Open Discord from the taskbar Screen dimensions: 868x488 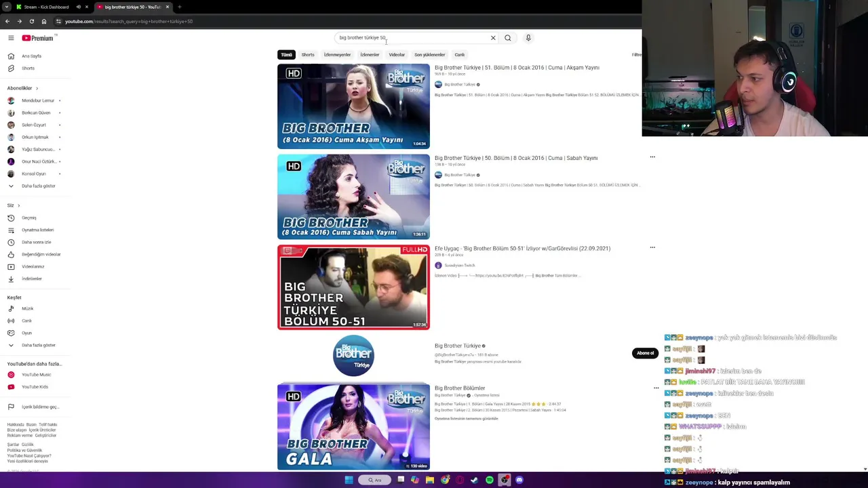(519, 480)
